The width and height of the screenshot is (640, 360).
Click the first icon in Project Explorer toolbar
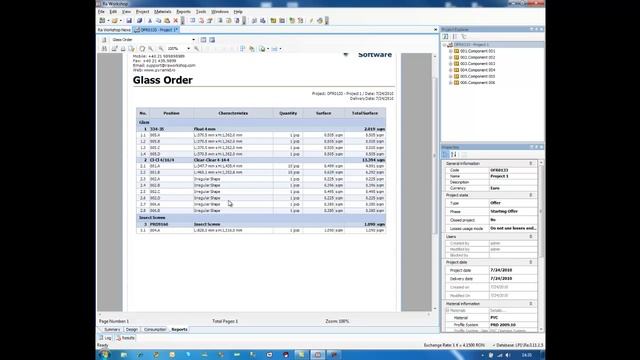click(445, 37)
